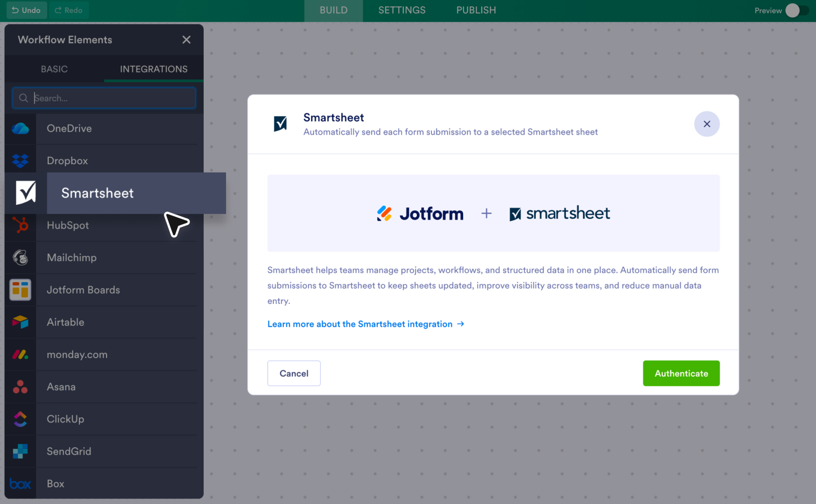Click the Workflow Elements panel title
This screenshot has height=504, width=816.
click(65, 40)
